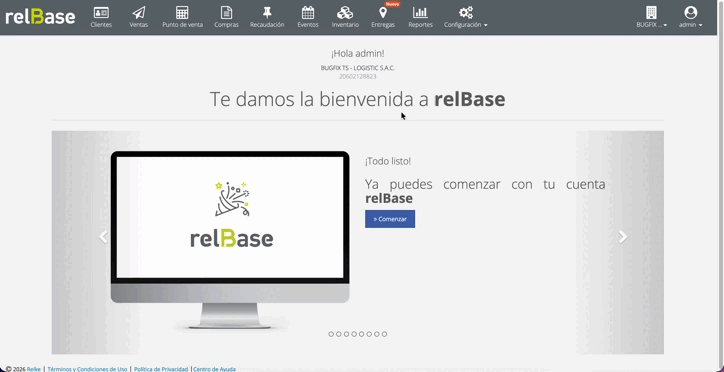Click the relBase logo in header
The width and height of the screenshot is (724, 372).
point(40,17)
